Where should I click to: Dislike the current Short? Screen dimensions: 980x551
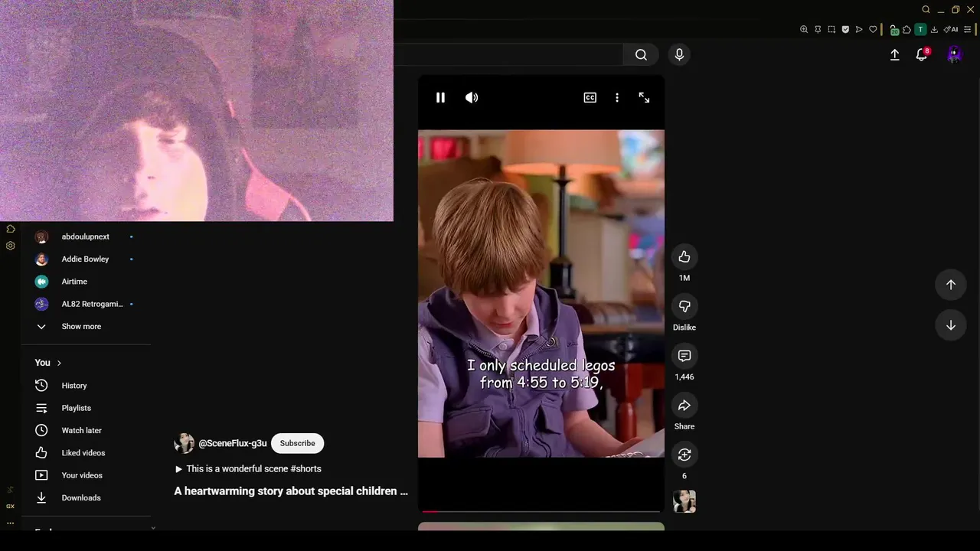(684, 306)
